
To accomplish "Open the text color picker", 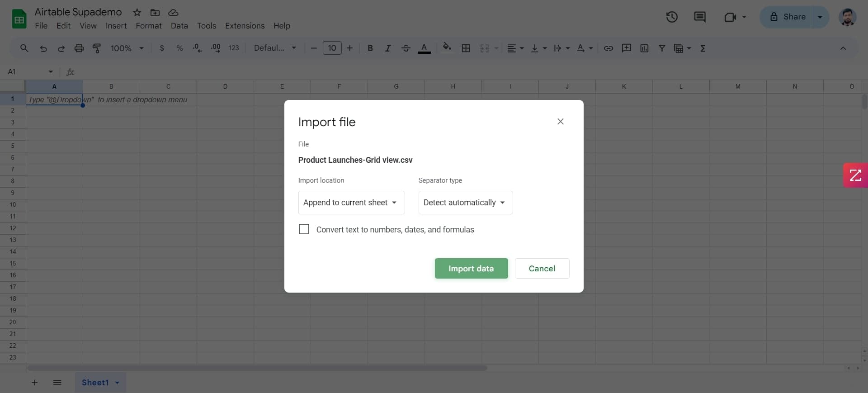I will (x=424, y=48).
